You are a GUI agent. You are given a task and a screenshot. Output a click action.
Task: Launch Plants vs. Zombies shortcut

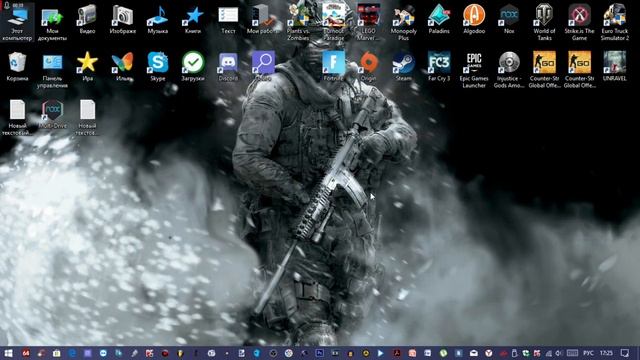[x=298, y=22]
